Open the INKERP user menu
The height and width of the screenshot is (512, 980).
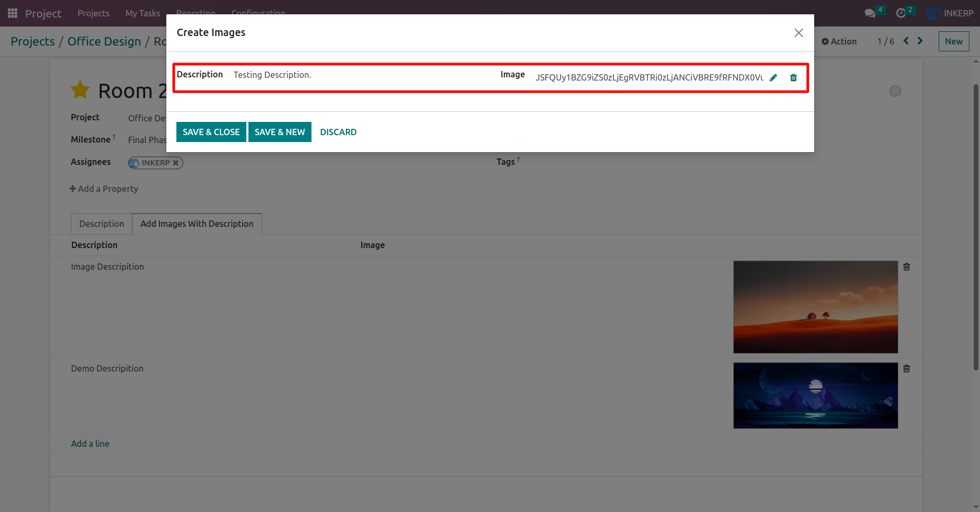point(950,13)
